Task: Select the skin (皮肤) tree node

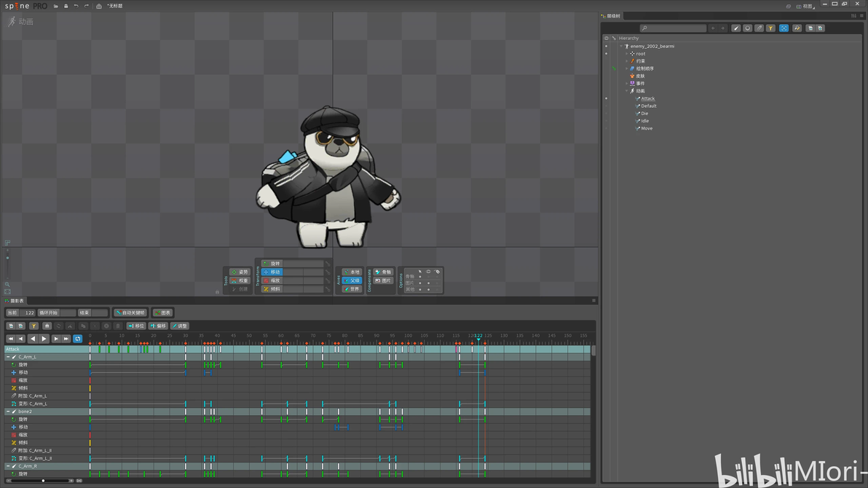Action: pyautogui.click(x=641, y=76)
